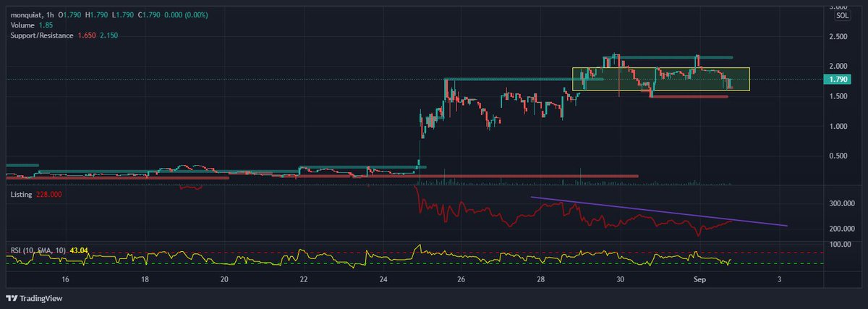Click the 1.500 price axis label
This screenshot has height=309, width=868.
[x=838, y=96]
